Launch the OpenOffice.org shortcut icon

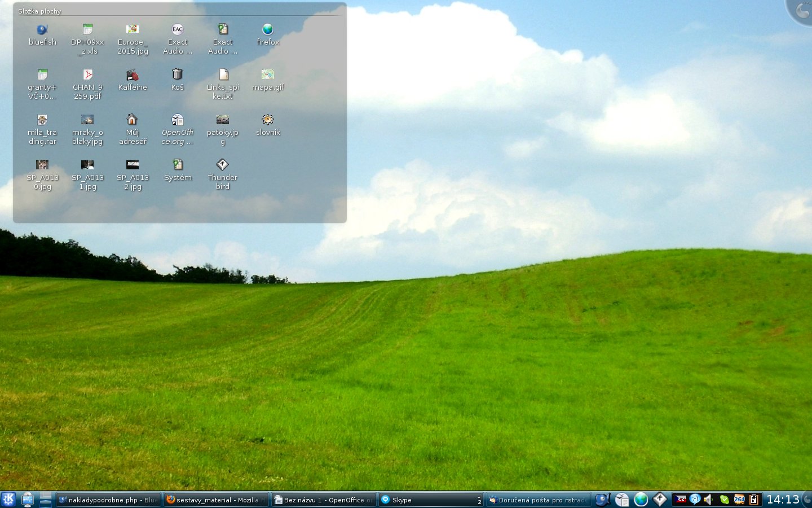pos(178,130)
